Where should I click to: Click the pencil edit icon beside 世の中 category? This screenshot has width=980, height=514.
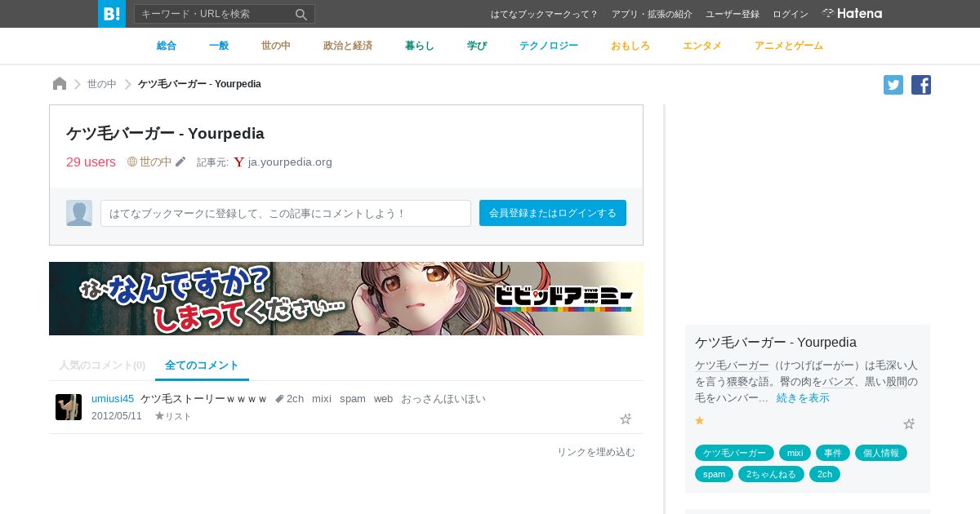[180, 162]
